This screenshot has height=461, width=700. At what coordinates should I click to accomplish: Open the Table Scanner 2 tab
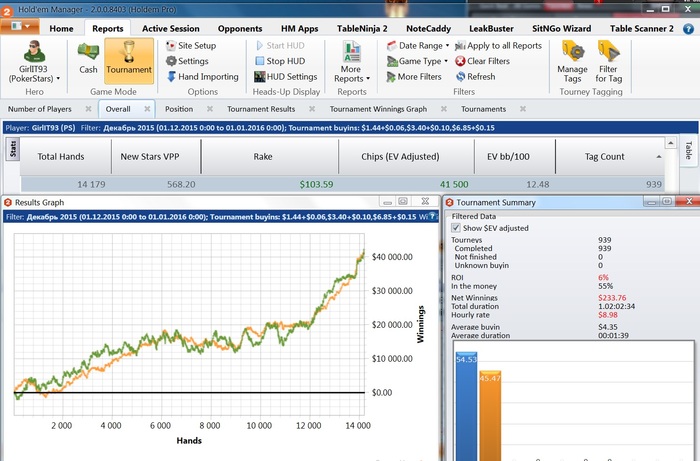tap(642, 29)
